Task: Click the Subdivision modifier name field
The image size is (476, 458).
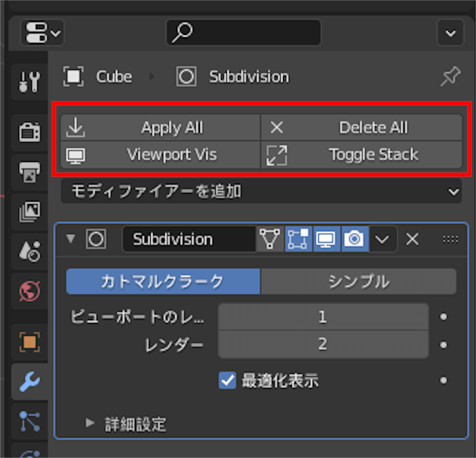Action: click(x=189, y=239)
